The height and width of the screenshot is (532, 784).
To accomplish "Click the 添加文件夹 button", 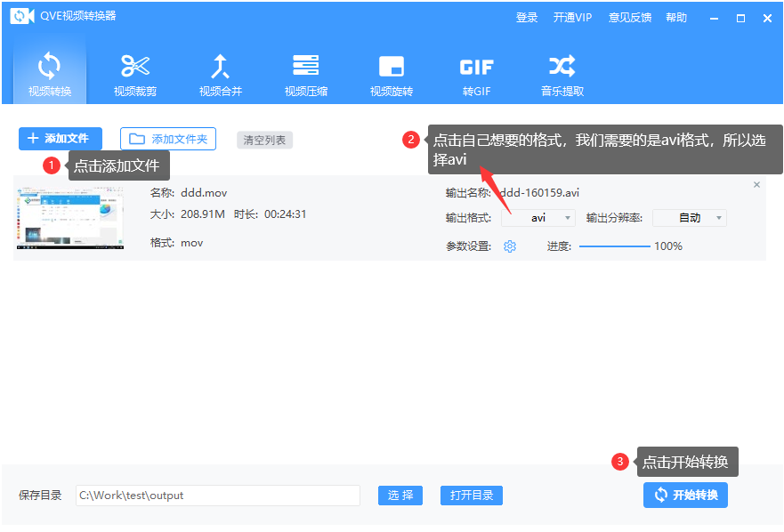I will 168,139.
